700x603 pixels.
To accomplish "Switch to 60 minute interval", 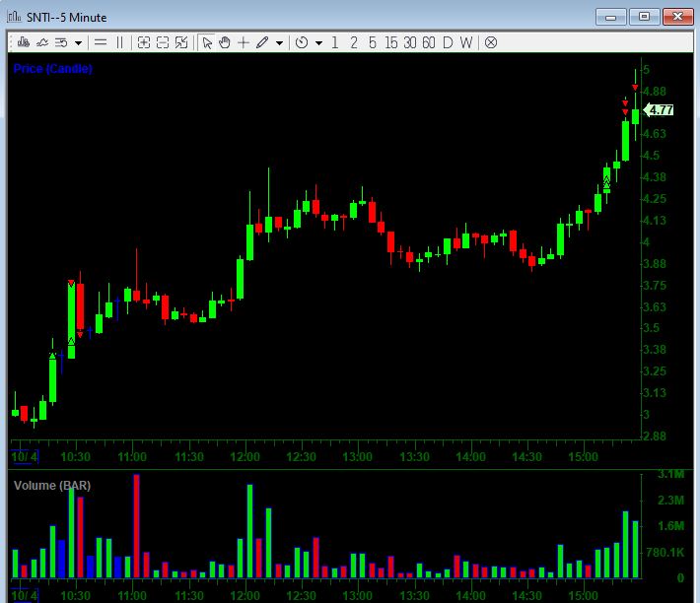I will coord(429,42).
